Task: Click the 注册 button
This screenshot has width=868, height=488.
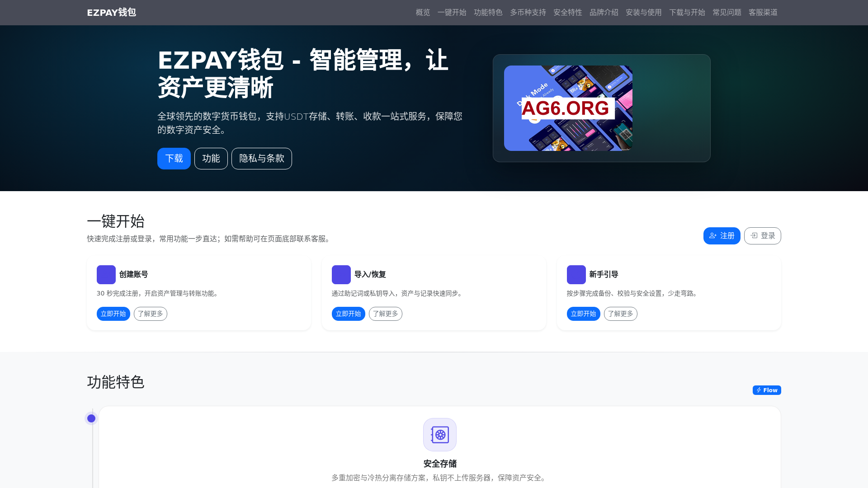Action: click(722, 236)
